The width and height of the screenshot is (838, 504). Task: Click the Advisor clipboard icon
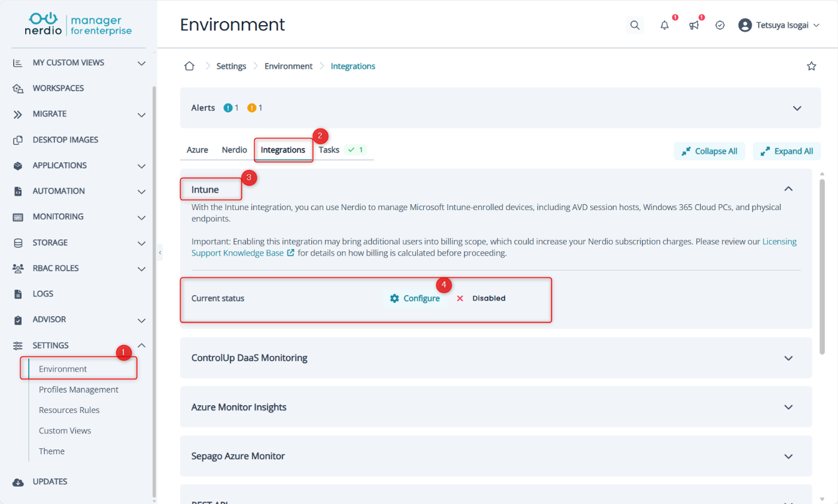[18, 320]
